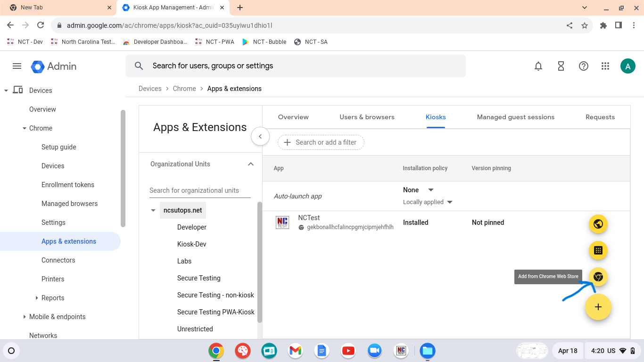Click the address bar URL

pos(170,25)
